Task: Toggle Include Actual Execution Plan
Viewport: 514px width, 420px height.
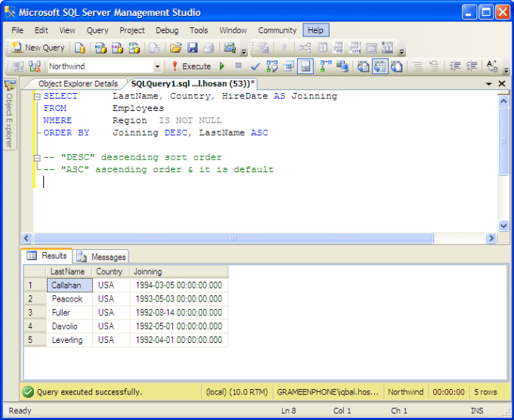Action: click(326, 66)
